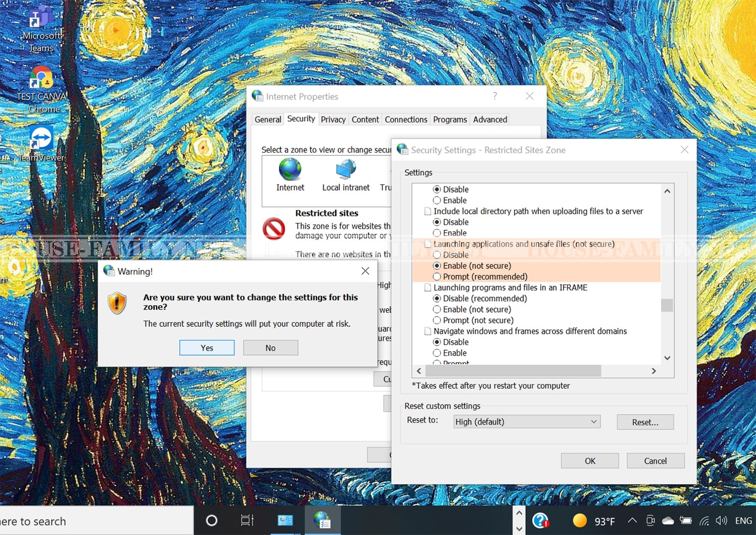Click the Get Help tray icon with a red badge
756x535 pixels.
(540, 520)
